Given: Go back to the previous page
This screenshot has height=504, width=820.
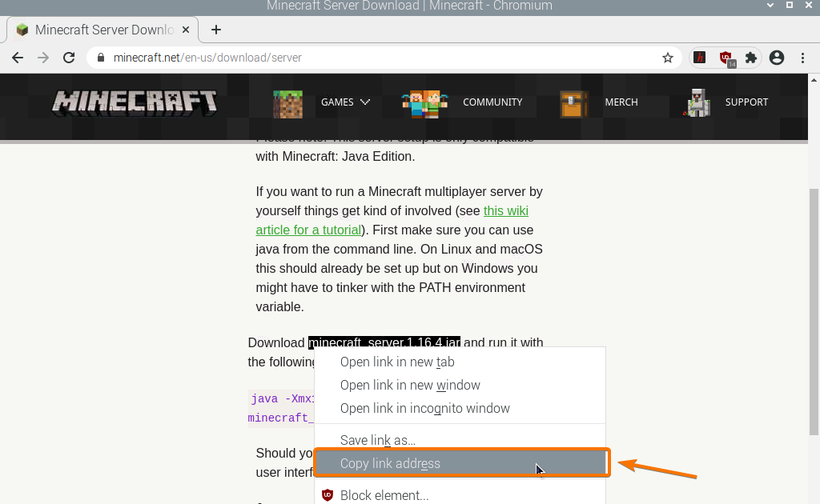Looking at the screenshot, I should click(x=18, y=58).
